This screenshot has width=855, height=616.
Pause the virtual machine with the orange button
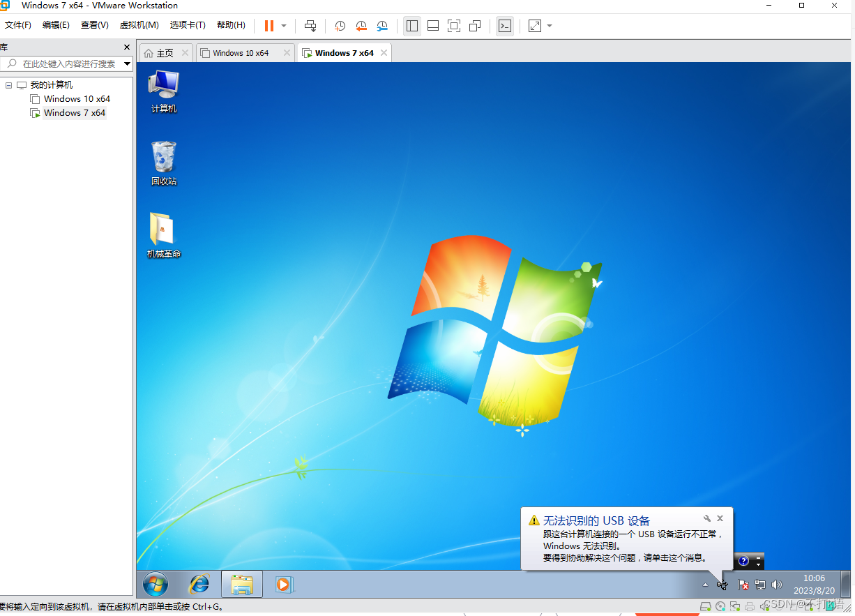pos(269,26)
